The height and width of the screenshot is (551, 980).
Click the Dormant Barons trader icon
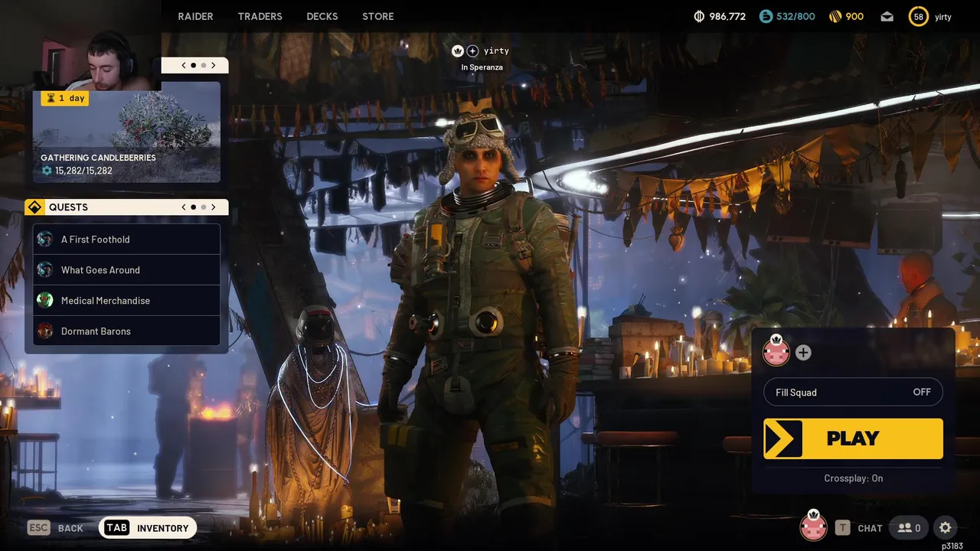coord(45,331)
